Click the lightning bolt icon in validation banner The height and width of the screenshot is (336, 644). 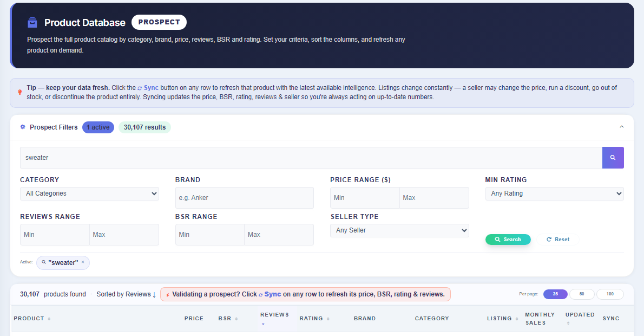tap(168, 295)
